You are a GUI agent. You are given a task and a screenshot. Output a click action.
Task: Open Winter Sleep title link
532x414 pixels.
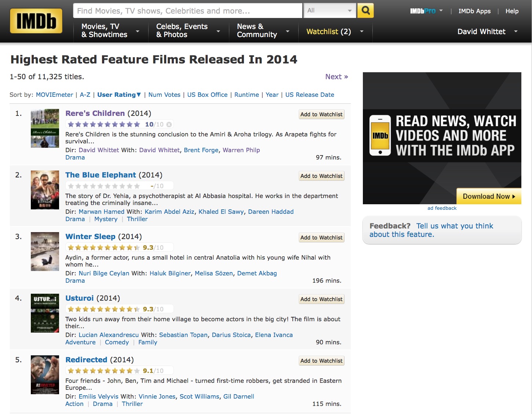coord(90,237)
